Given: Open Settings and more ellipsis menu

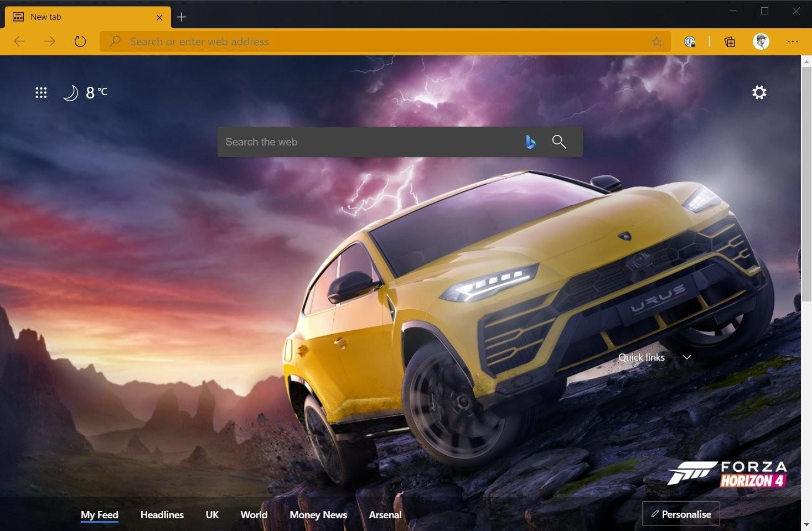Looking at the screenshot, I should 793,41.
